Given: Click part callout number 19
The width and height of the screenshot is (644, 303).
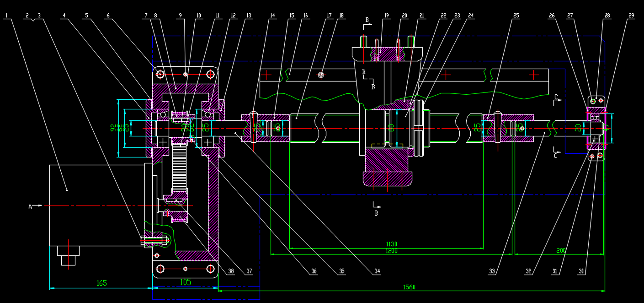Looking at the screenshot, I should (386, 16).
